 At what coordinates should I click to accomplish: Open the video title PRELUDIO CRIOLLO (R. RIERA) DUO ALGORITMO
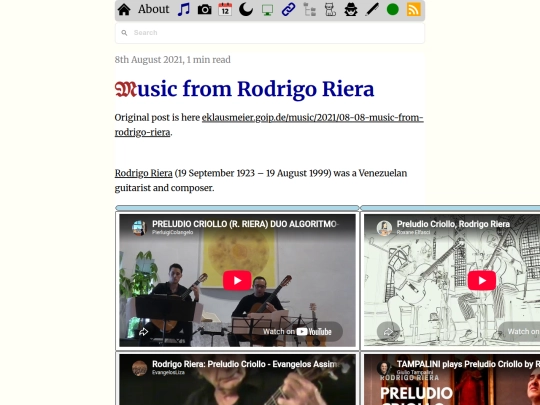point(245,224)
